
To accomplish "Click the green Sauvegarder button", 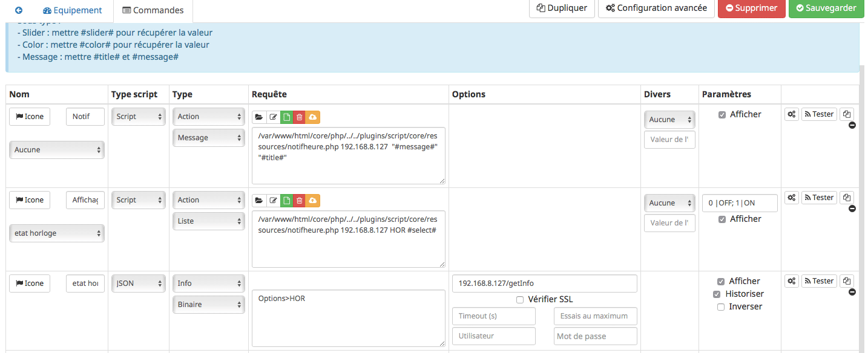I will tap(826, 8).
